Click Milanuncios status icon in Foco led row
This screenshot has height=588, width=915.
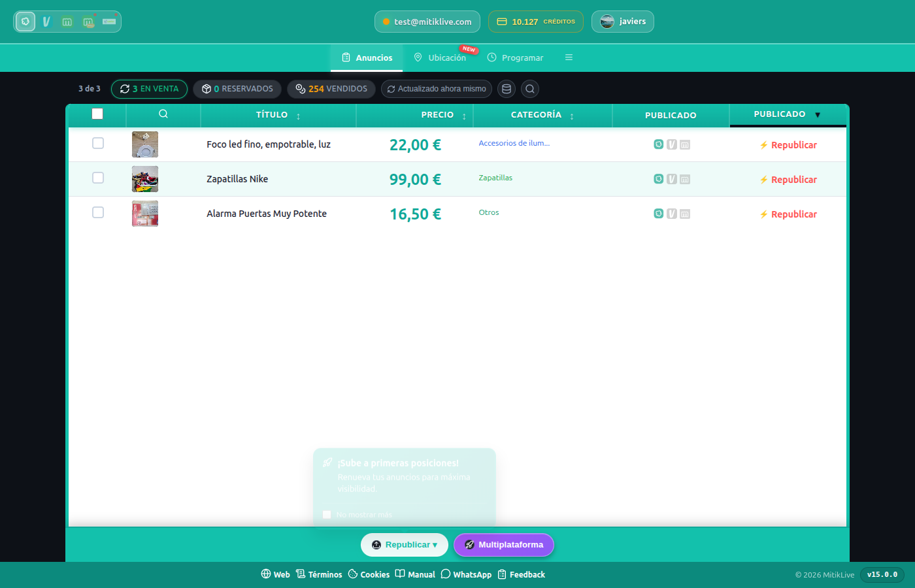coord(685,144)
